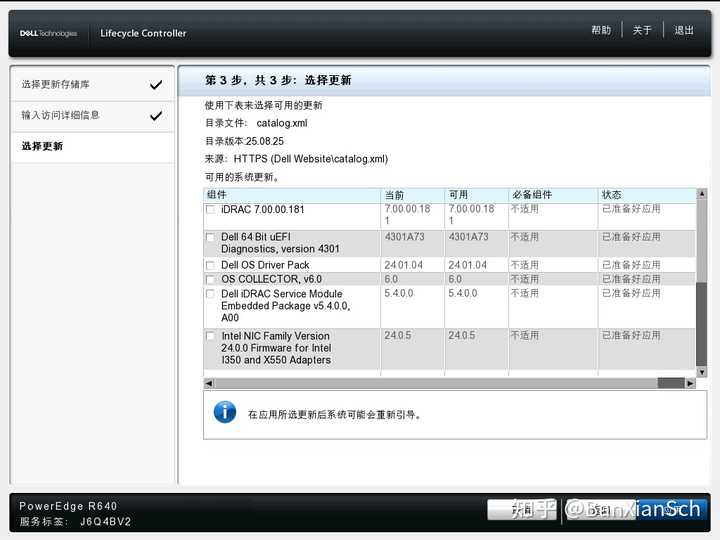Viewport: 720px width, 540px height.
Task: Click the 退出 exit link
Action: [684, 30]
